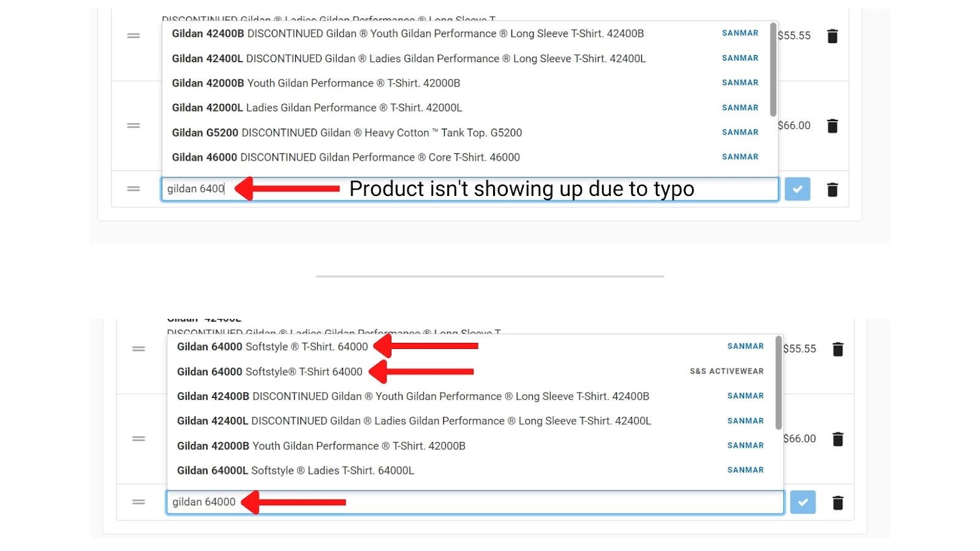
Task: Choose Gildan 42400L result in bottom list
Action: click(x=472, y=421)
